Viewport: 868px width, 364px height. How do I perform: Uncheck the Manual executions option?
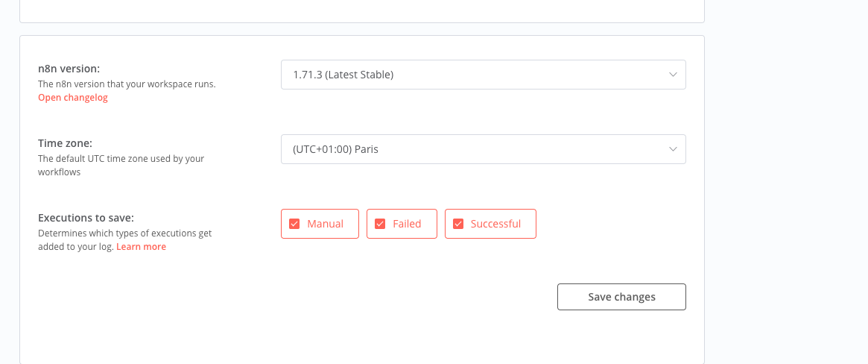[x=320, y=224]
